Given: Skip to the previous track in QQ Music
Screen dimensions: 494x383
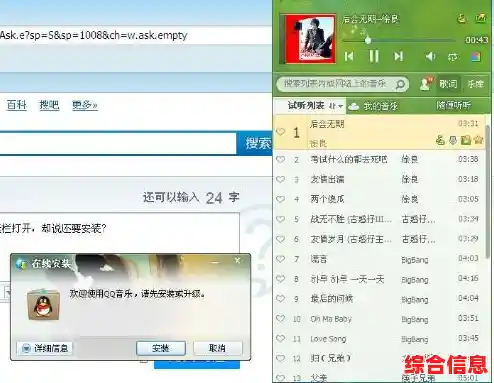Looking at the screenshot, I should pyautogui.click(x=349, y=56).
